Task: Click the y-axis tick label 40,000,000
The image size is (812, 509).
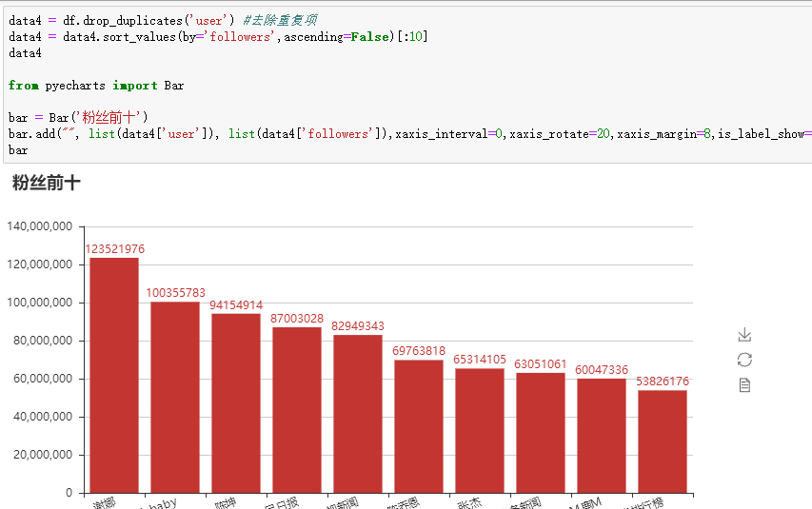Action: tap(43, 417)
